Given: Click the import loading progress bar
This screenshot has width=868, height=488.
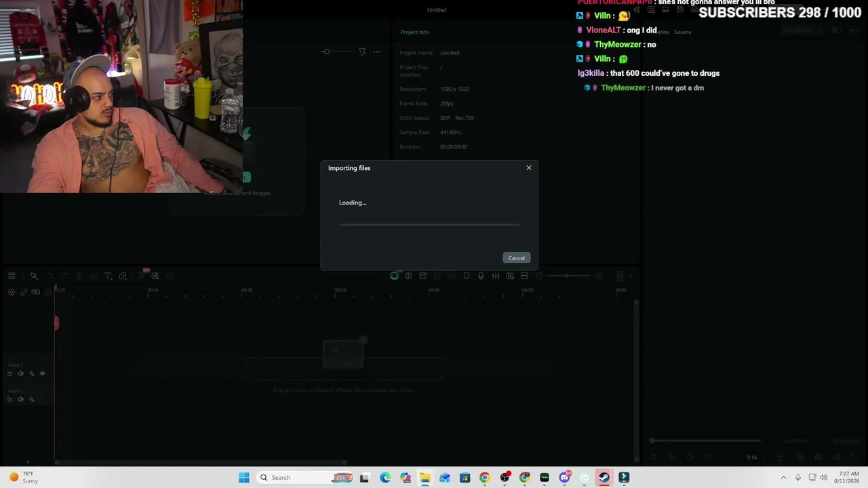Looking at the screenshot, I should pos(429,224).
